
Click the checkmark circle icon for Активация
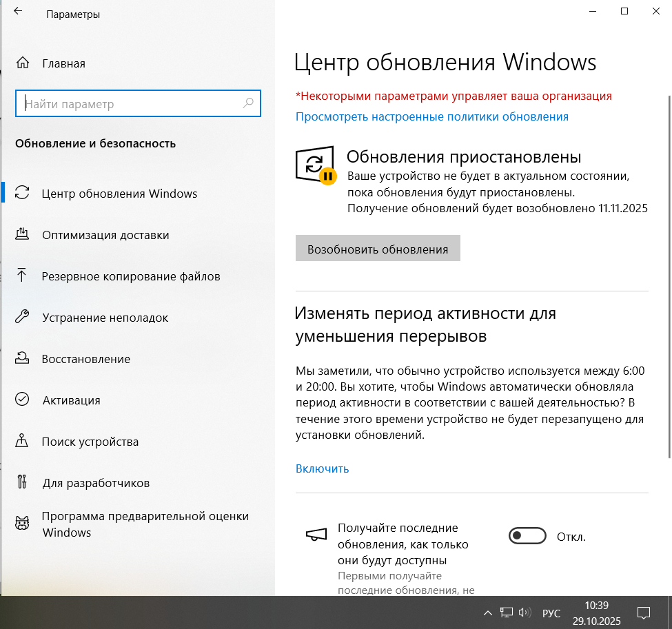point(22,400)
